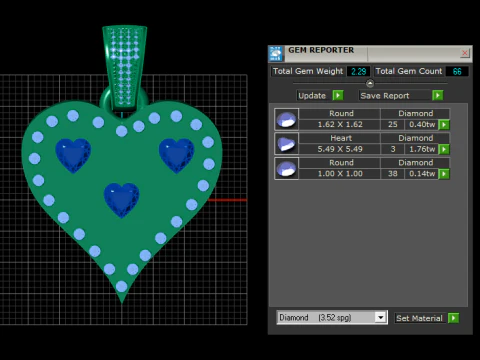Image resolution: width=480 pixels, height=360 pixels.
Task: Click the Total Gem Count label
Action: point(409,71)
